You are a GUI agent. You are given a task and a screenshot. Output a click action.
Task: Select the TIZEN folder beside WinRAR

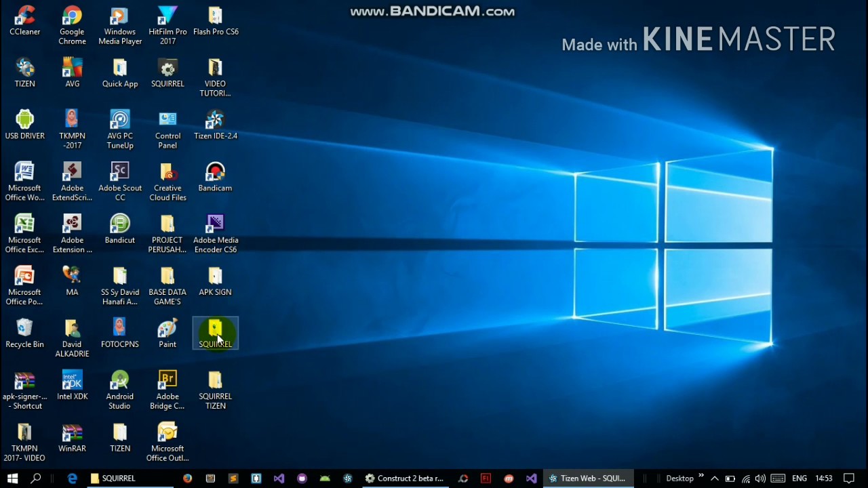click(x=120, y=438)
